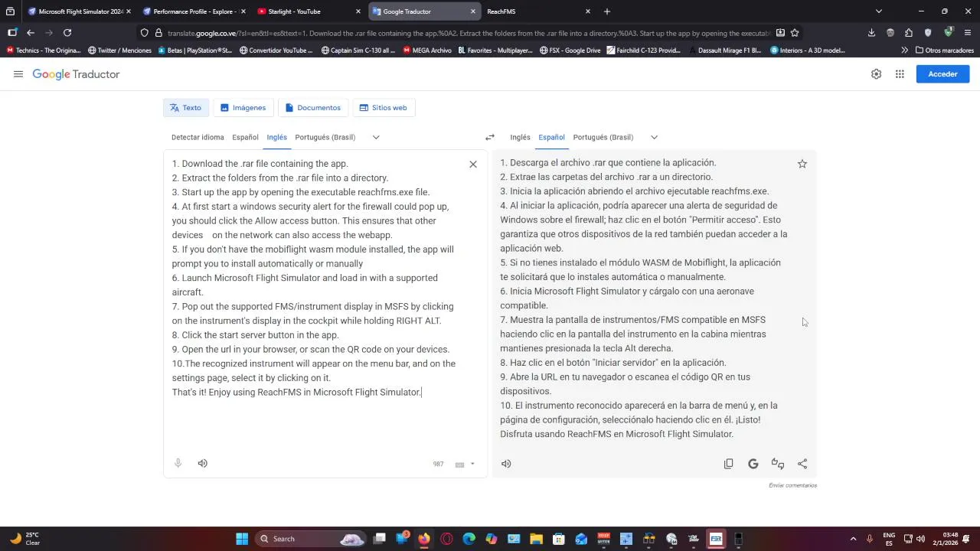Image resolution: width=980 pixels, height=551 pixels.
Task: Select Portugués (Brasil) as target language
Action: click(603, 138)
